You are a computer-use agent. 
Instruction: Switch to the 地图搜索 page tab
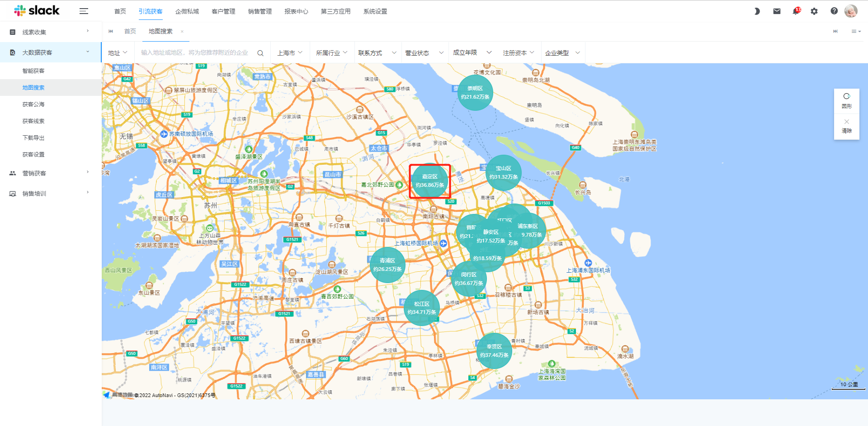click(x=160, y=31)
